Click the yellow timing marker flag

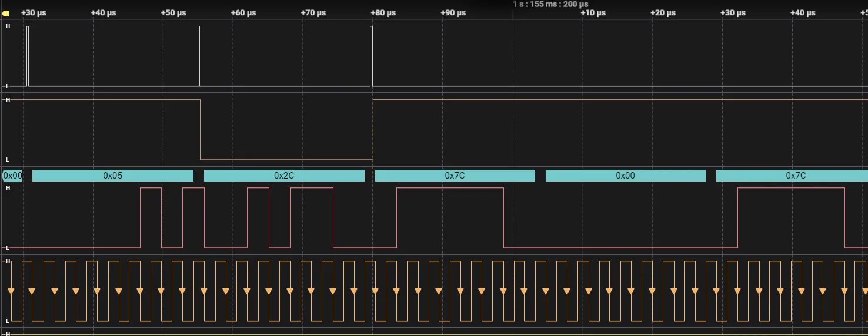click(6, 13)
